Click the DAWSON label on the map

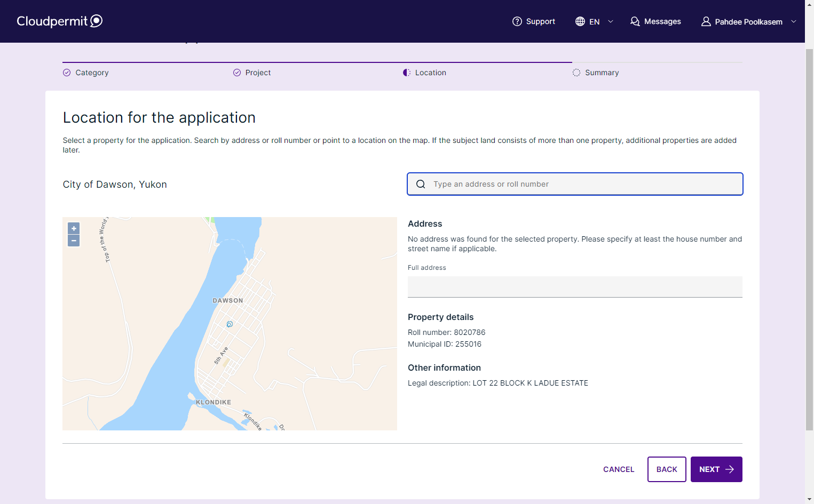pos(228,301)
